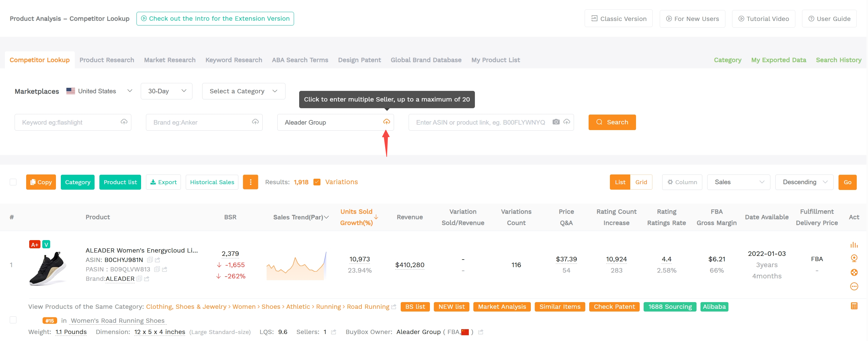Open Historical Sales
This screenshot has height=341, width=868.
point(212,182)
